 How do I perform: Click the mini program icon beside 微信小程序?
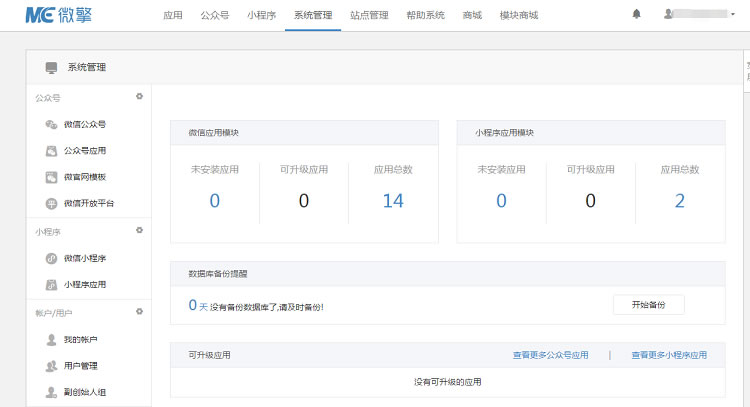pos(51,258)
